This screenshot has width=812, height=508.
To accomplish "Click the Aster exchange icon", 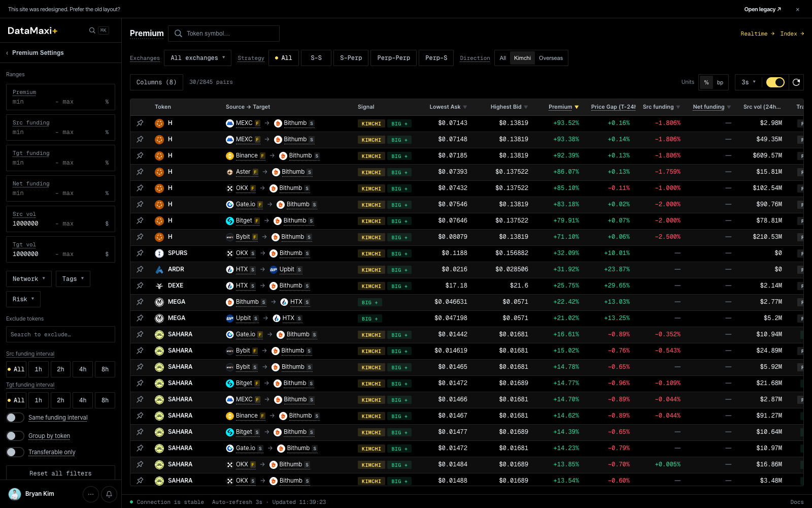I will coord(230,172).
